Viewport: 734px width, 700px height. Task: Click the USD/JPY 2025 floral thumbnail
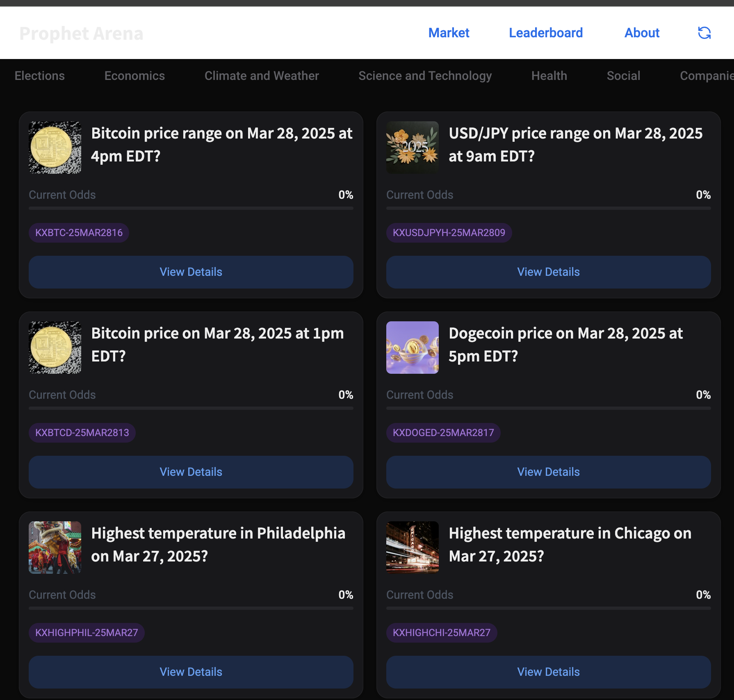[413, 148]
